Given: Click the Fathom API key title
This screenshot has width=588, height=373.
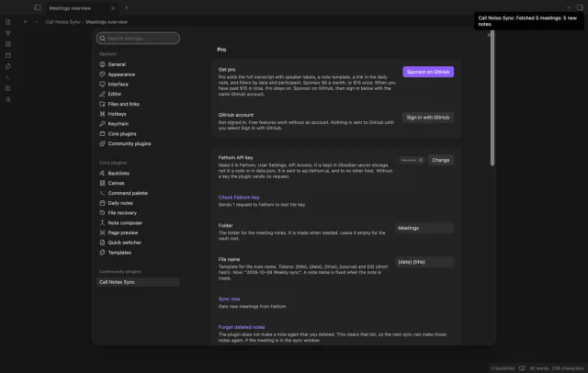Looking at the screenshot, I should tap(235, 157).
